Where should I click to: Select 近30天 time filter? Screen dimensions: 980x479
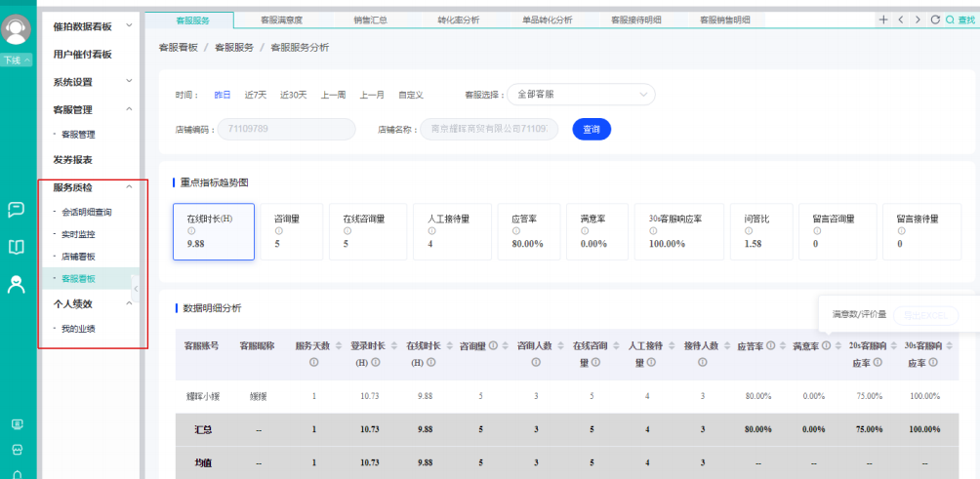pyautogui.click(x=294, y=95)
